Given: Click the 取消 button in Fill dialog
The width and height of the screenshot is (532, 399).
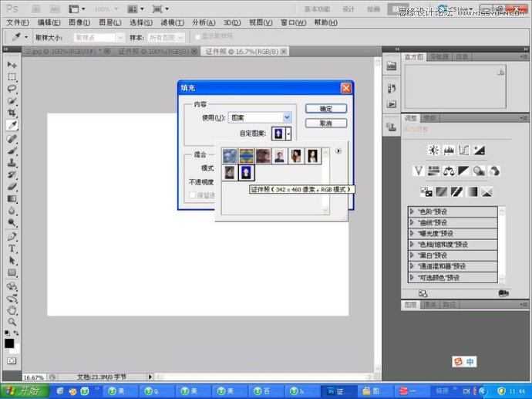Looking at the screenshot, I should point(325,123).
